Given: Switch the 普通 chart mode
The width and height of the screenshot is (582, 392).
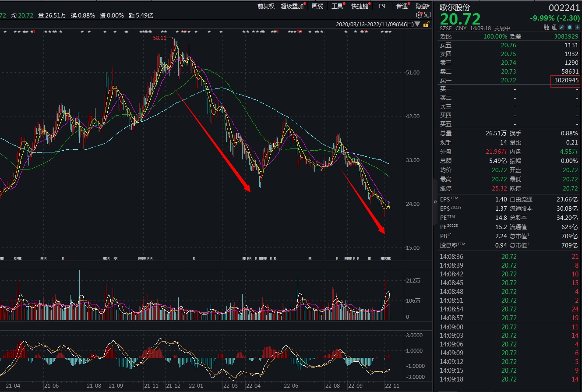Looking at the screenshot, I should pyautogui.click(x=402, y=6).
